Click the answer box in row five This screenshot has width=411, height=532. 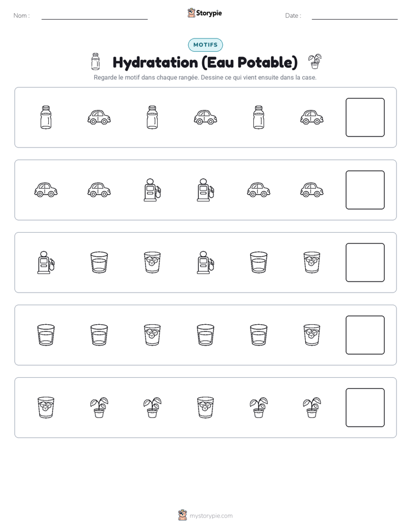365,408
